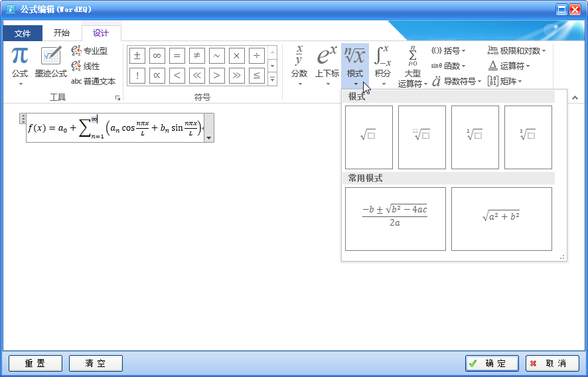The width and height of the screenshot is (588, 377).
Task: Insert cube root template
Action: [528, 137]
